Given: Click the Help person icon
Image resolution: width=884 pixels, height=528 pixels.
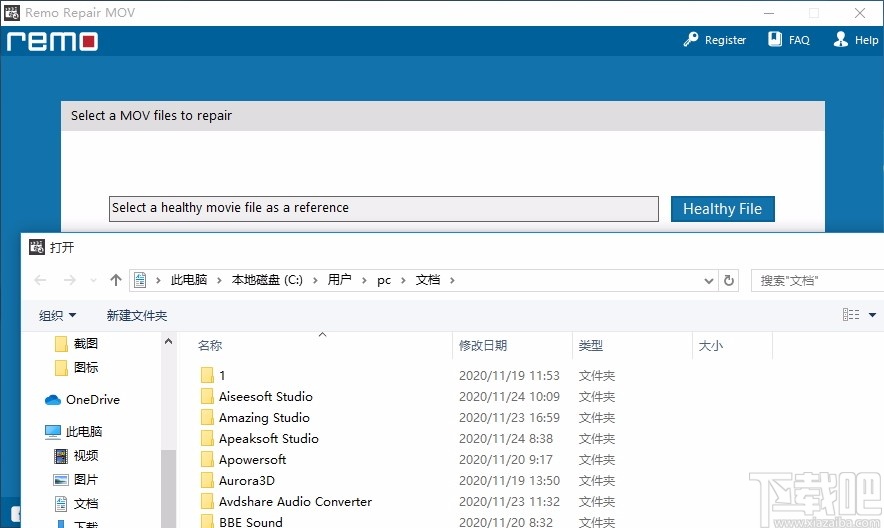Looking at the screenshot, I should pos(841,39).
